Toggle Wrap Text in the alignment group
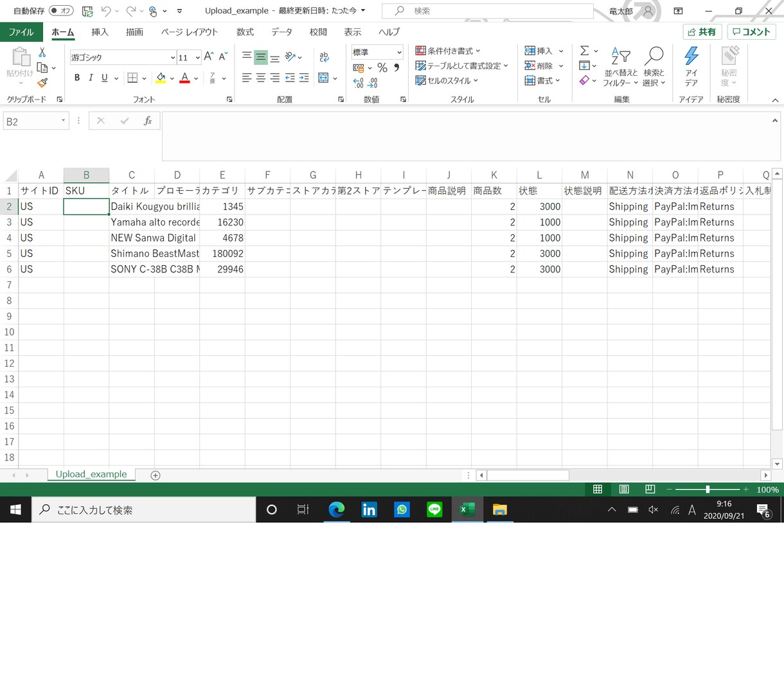Viewport: 784px width, 675px height. [324, 57]
